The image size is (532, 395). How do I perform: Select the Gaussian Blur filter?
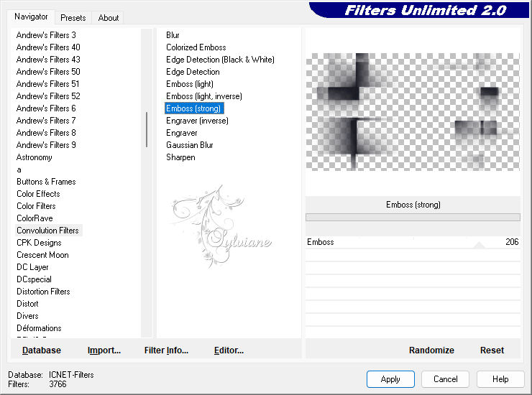point(190,145)
